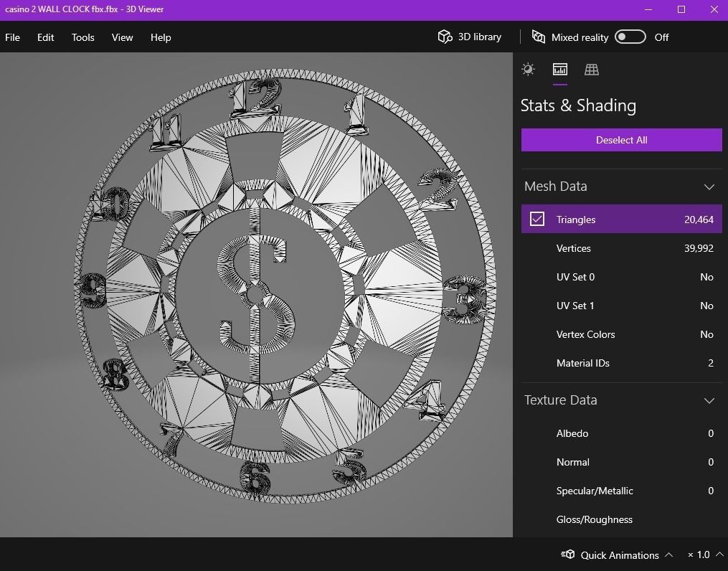728x571 pixels.
Task: Collapse the Texture Data section
Action: coord(709,400)
